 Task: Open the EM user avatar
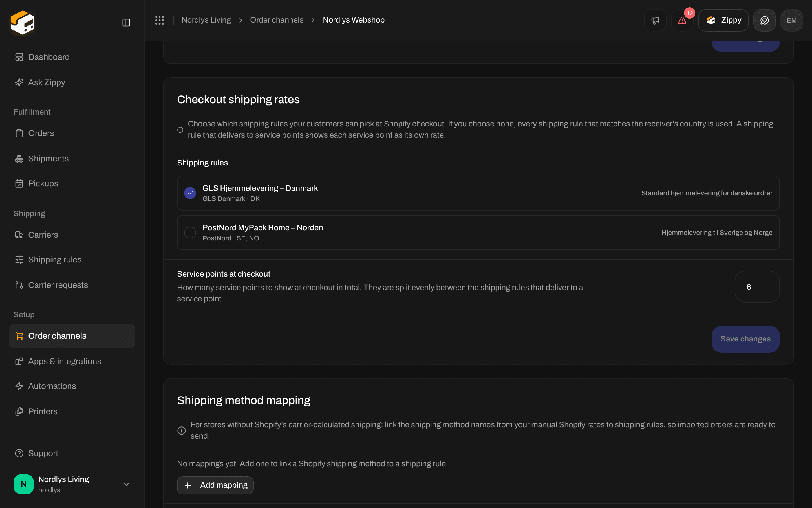click(x=791, y=20)
